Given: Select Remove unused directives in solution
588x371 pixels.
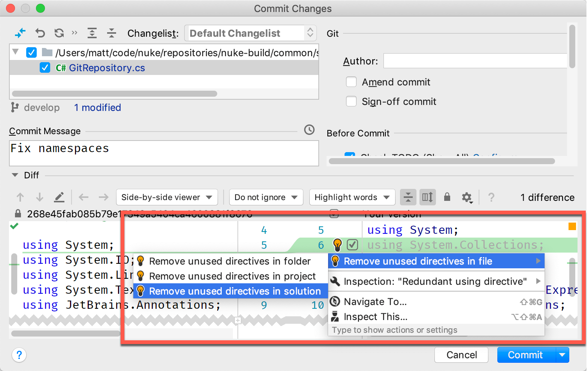Looking at the screenshot, I should tap(234, 291).
